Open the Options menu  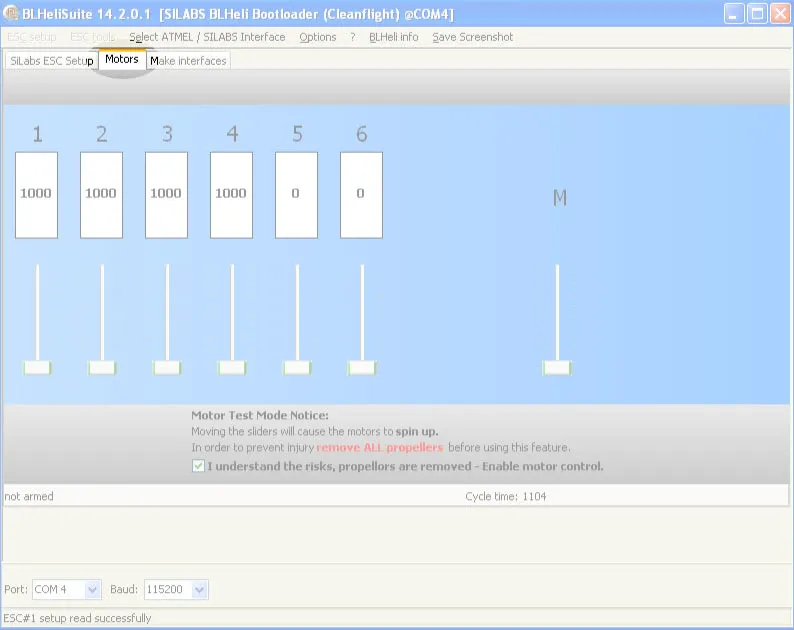coord(318,37)
